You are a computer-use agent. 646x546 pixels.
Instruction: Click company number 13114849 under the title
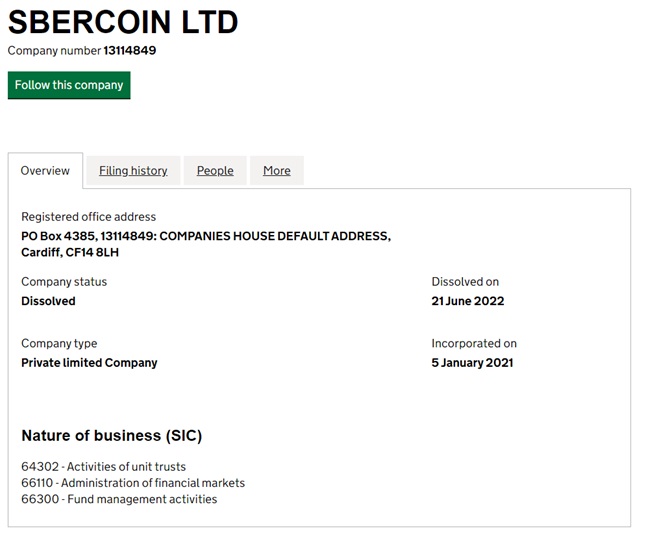click(129, 51)
